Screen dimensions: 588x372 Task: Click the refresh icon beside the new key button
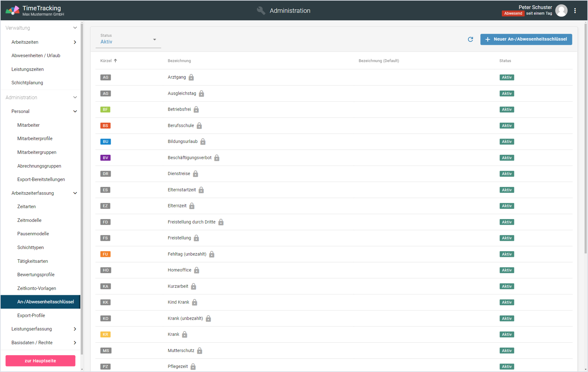pos(470,39)
